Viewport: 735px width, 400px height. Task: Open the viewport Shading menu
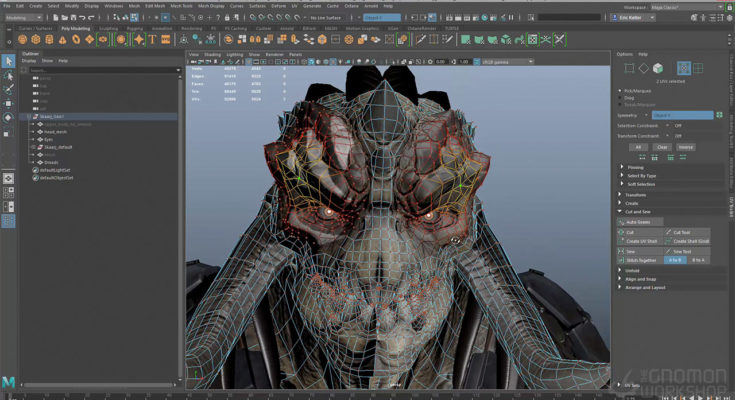tap(212, 54)
